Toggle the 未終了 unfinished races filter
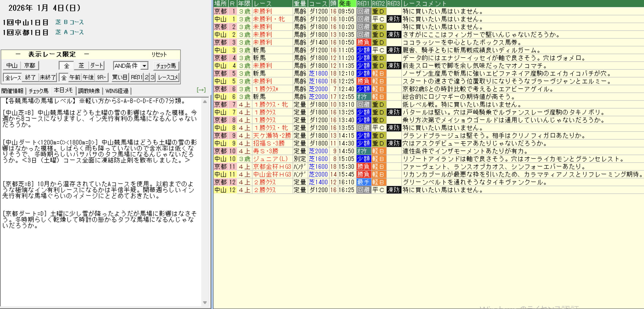644x309 pixels. (48, 77)
